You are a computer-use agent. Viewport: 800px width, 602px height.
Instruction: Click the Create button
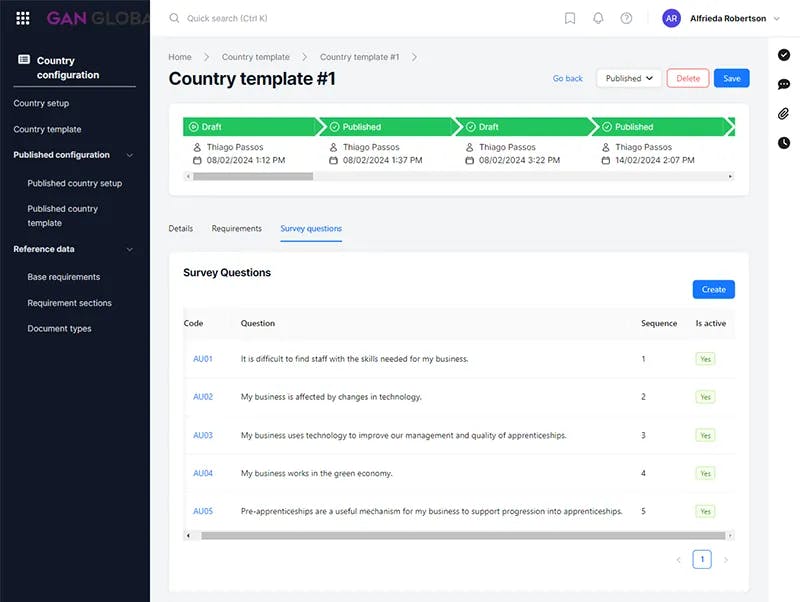coord(713,289)
